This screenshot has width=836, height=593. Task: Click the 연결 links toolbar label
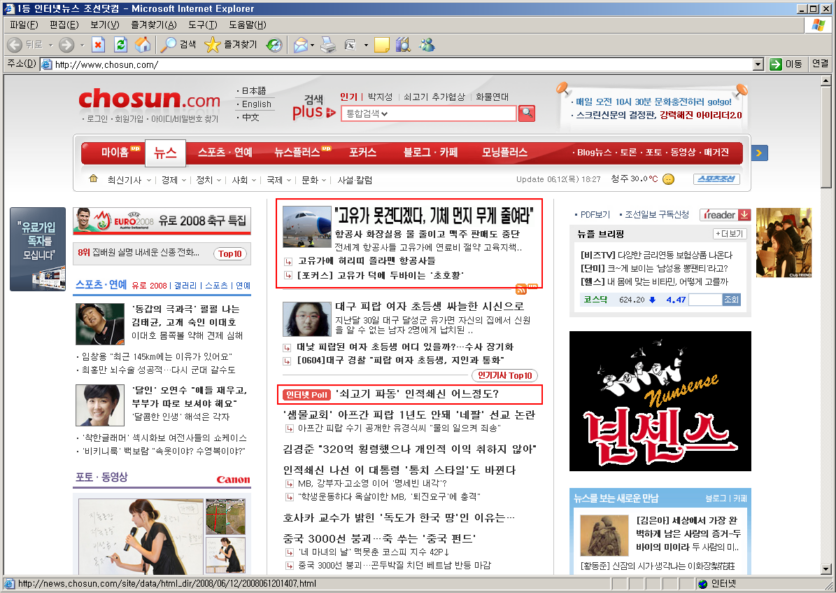820,63
